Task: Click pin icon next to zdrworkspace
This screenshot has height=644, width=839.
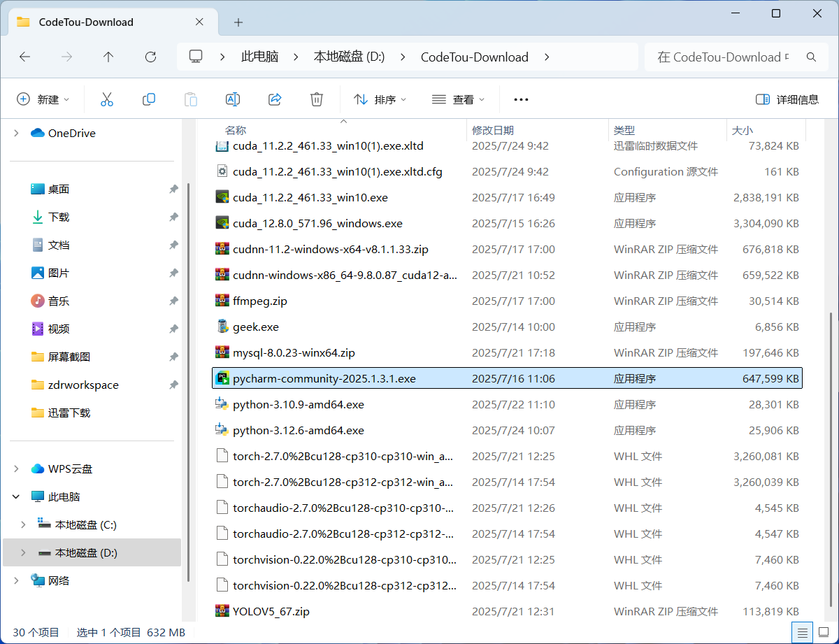Action: [173, 385]
